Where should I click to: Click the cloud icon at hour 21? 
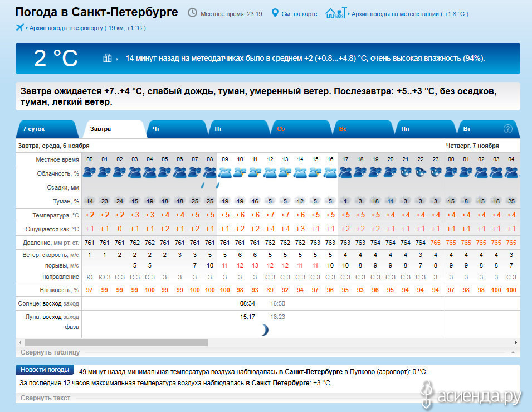click(406, 172)
